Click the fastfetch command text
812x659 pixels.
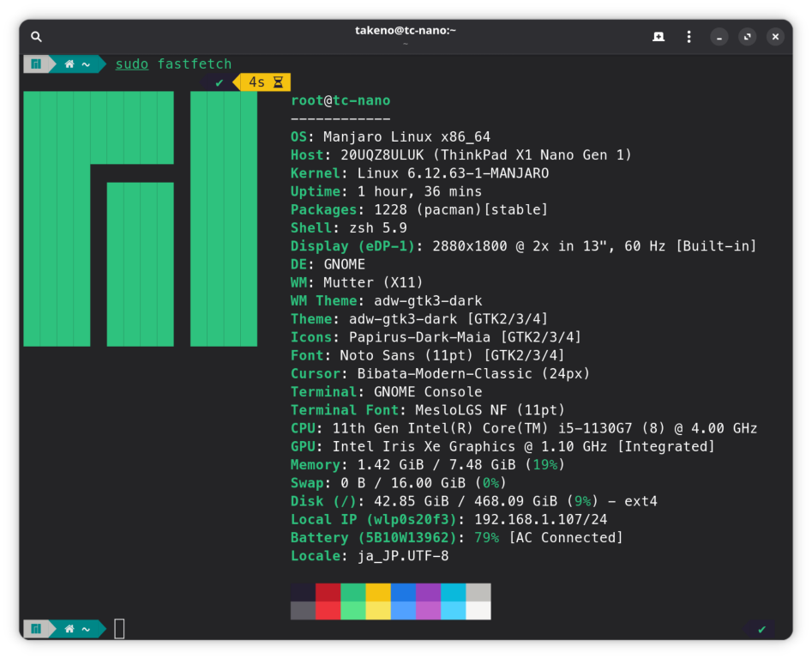click(194, 64)
